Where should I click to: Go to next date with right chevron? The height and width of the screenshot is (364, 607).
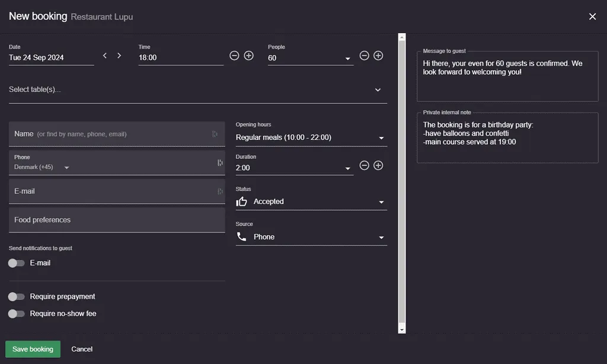coord(119,56)
